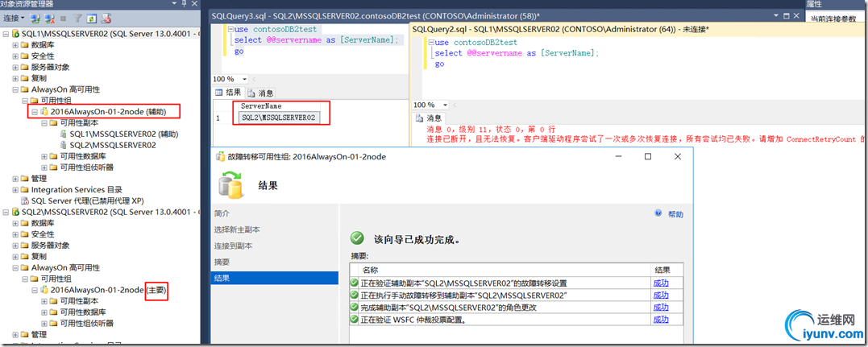
Task: Click the Refresh toolbar icon in Object Explorer
Action: click(91, 19)
